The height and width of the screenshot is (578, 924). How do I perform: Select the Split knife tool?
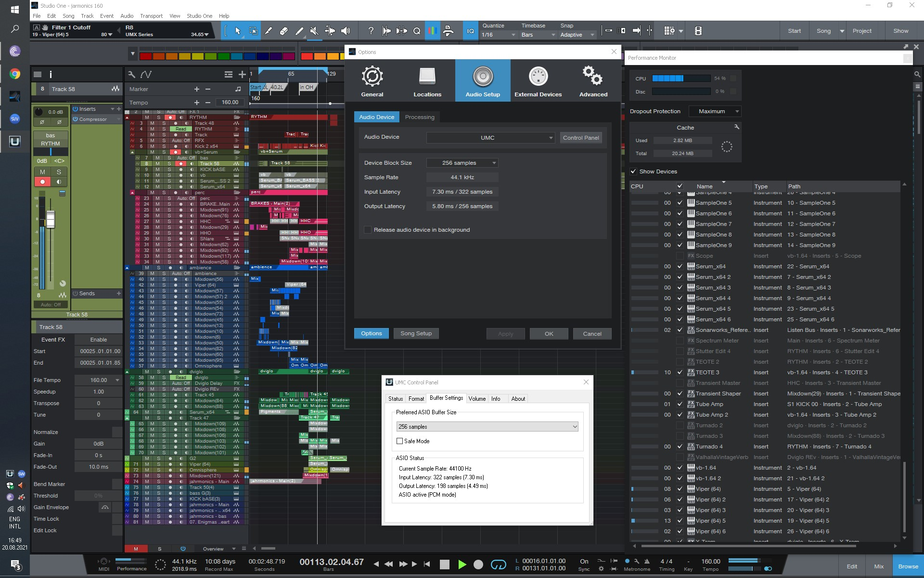click(x=269, y=31)
